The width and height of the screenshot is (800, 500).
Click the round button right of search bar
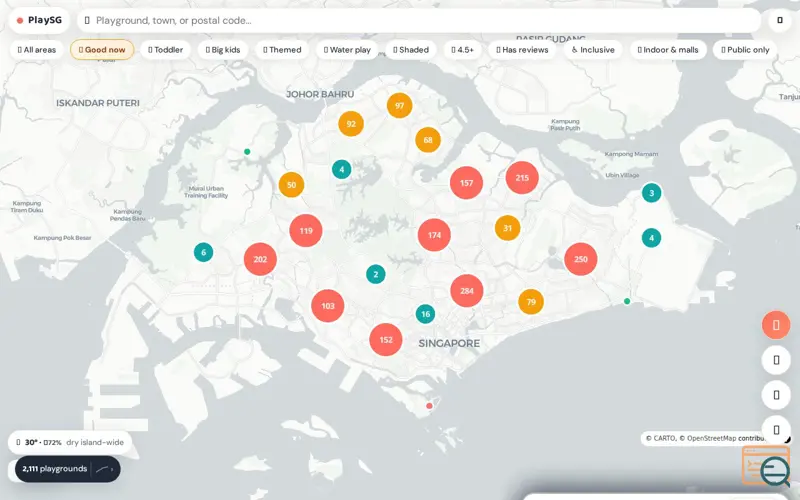click(780, 20)
